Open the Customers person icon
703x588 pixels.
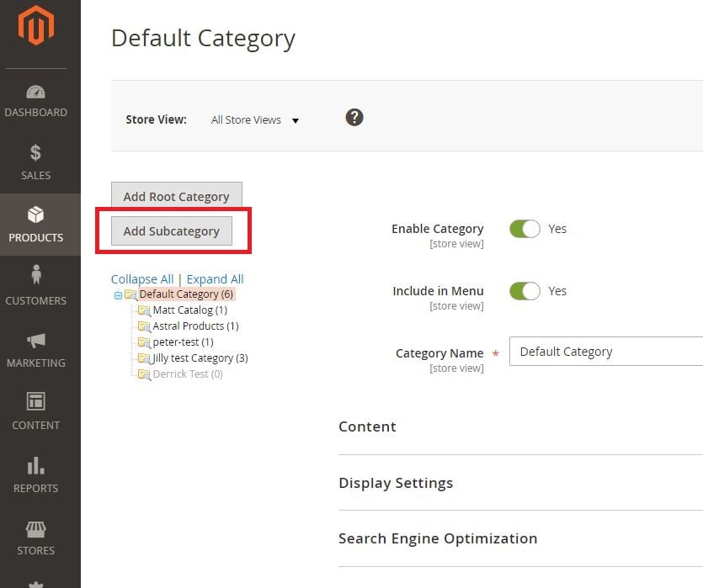pyautogui.click(x=36, y=276)
